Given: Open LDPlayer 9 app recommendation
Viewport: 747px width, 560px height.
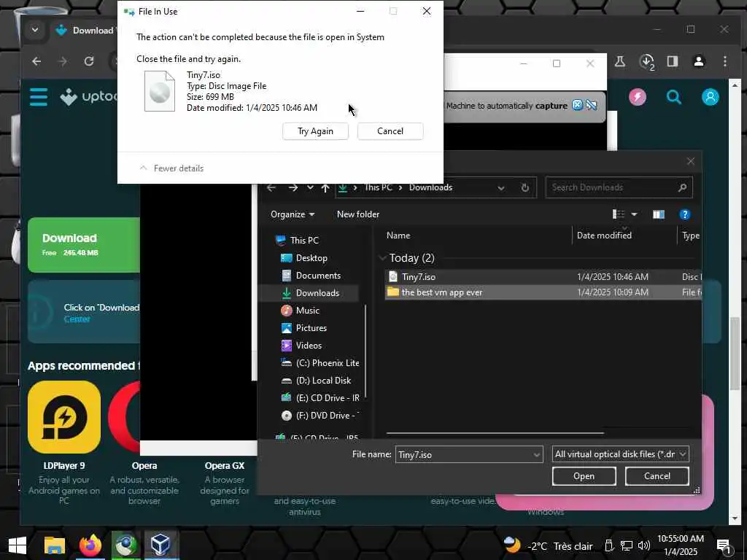Looking at the screenshot, I should click(64, 417).
